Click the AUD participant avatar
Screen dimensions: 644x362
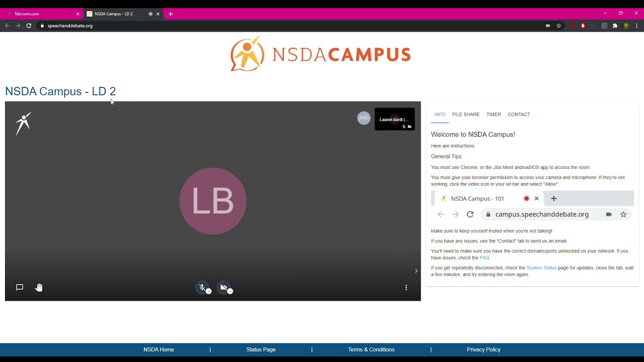click(x=364, y=118)
